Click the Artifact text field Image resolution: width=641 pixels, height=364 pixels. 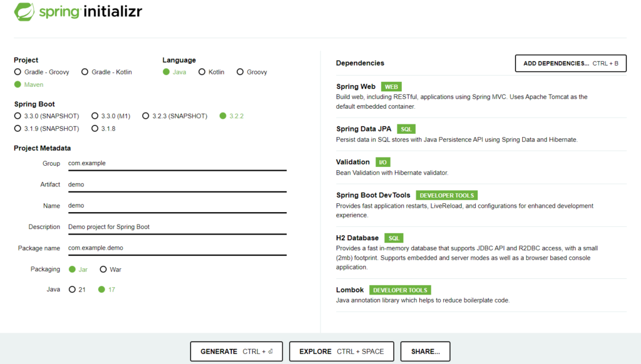[x=177, y=185]
